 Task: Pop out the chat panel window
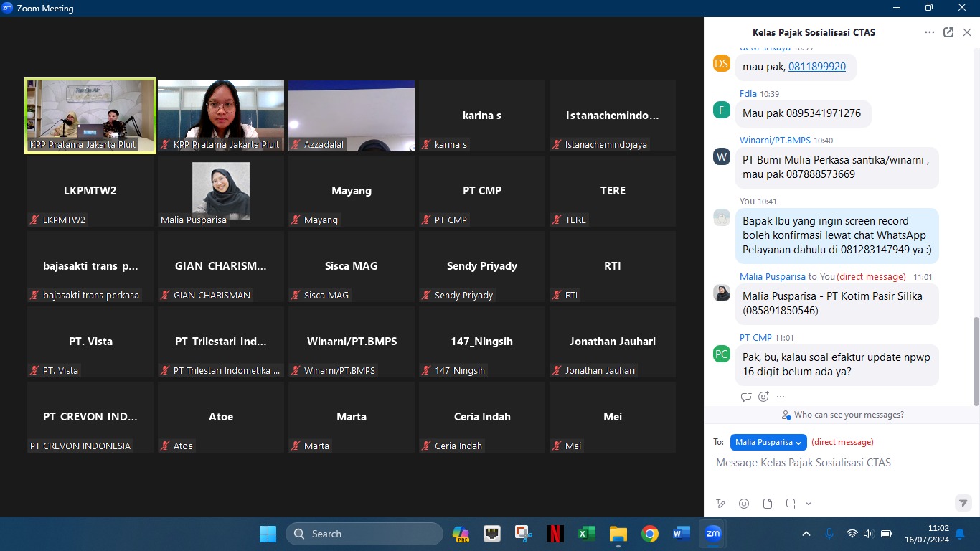coord(948,32)
